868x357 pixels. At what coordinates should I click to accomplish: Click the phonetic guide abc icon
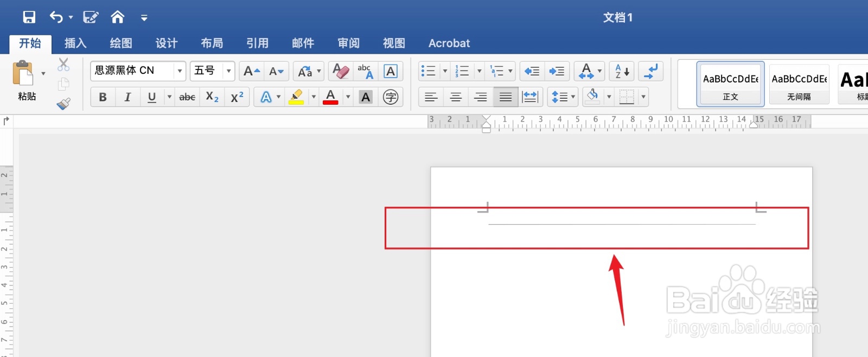point(366,71)
